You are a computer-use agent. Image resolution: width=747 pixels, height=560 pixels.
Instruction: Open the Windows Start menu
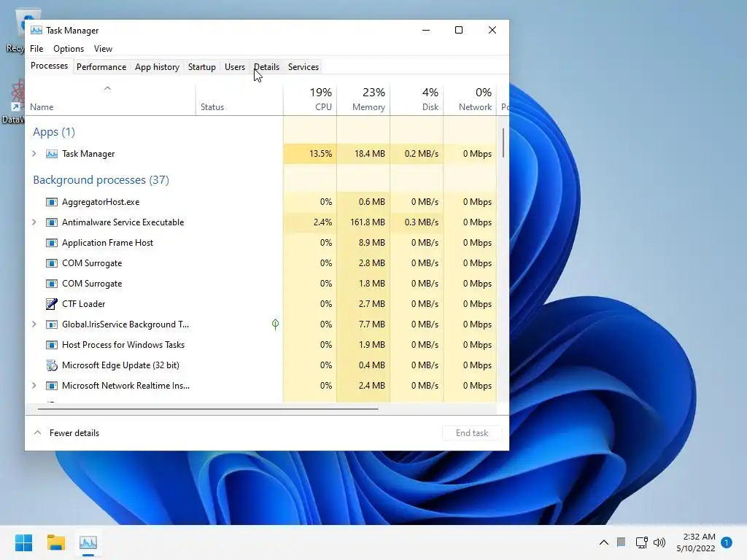pos(23,542)
